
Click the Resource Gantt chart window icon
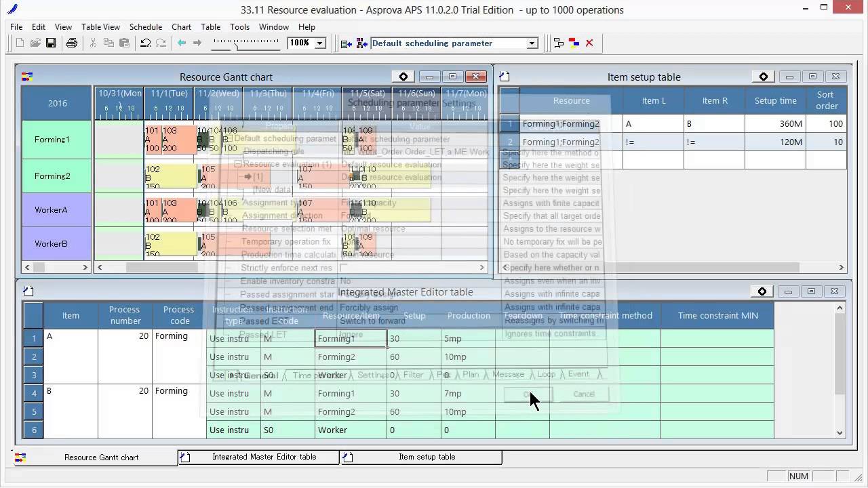click(x=27, y=77)
